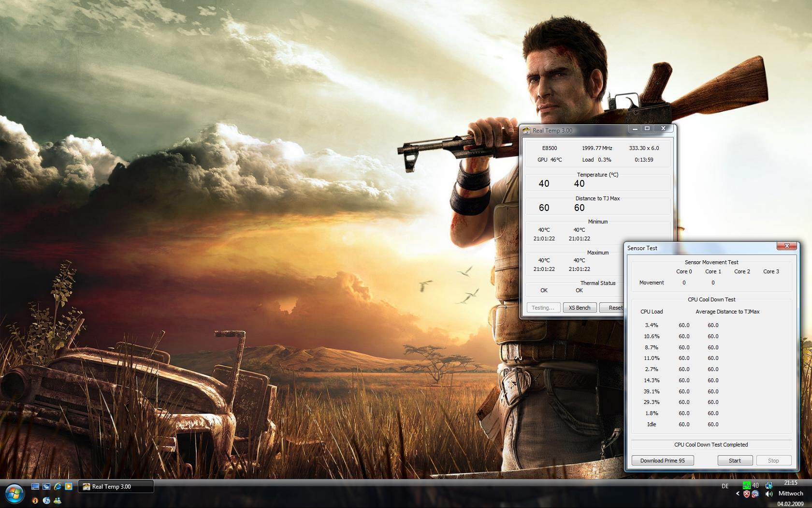Launch Internet Explorer from quick launch
Viewport: 812px width, 508px height.
click(x=58, y=486)
